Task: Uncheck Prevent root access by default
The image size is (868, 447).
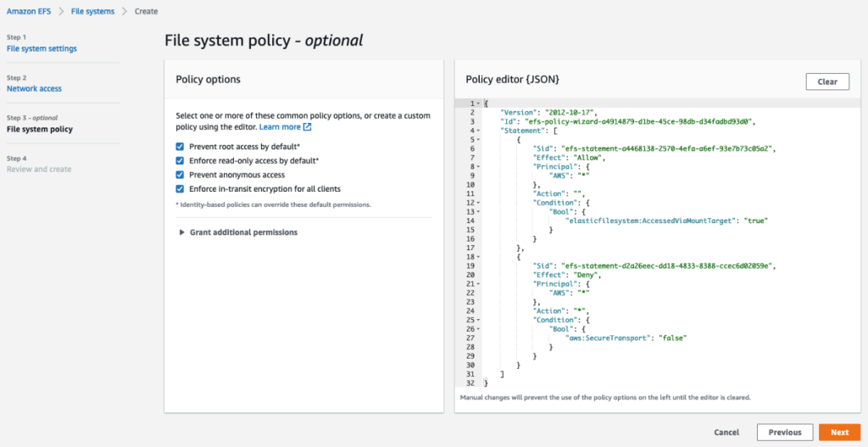Action: tap(180, 147)
